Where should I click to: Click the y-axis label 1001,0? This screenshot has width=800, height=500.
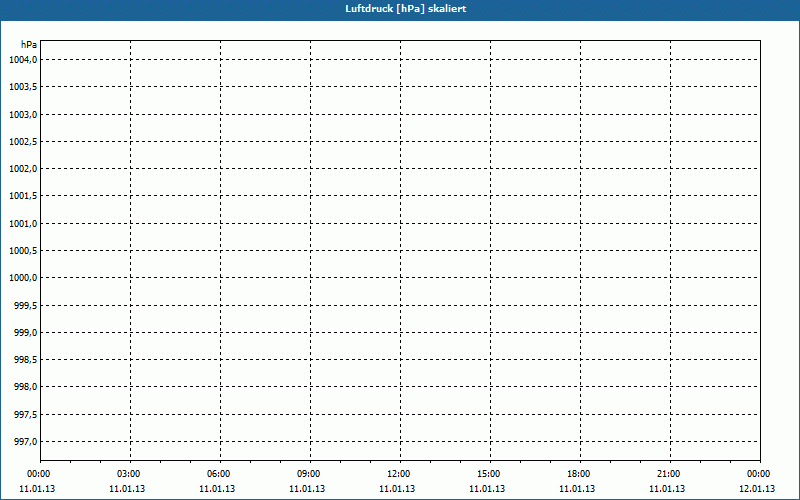coord(23,223)
